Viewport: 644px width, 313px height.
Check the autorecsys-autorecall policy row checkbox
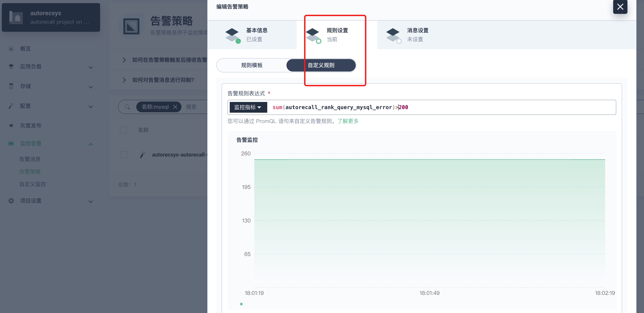[124, 155]
